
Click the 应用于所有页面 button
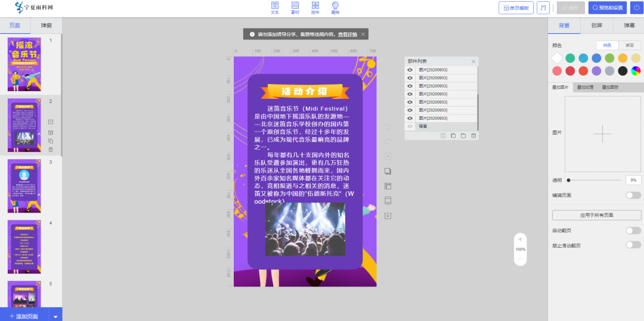coord(596,215)
